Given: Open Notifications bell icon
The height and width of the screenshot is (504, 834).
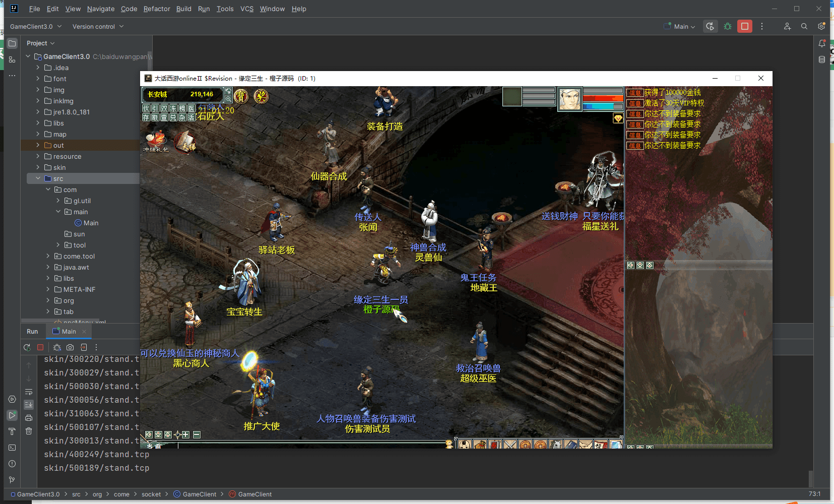Looking at the screenshot, I should [822, 43].
